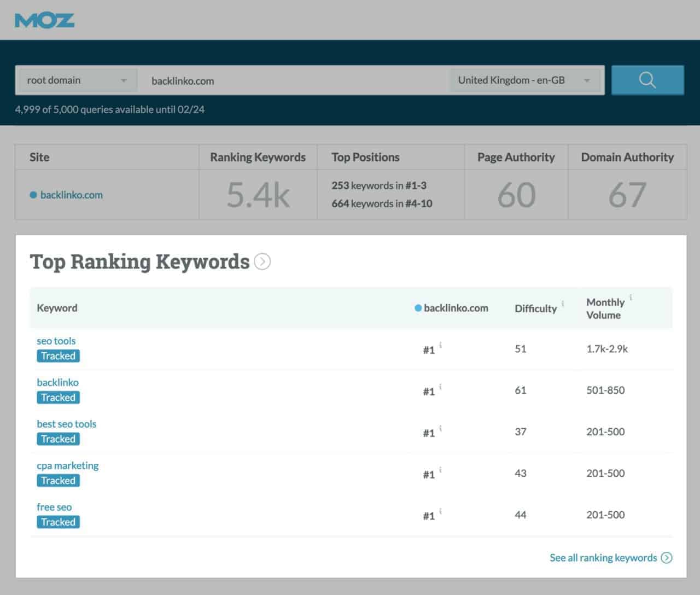Open the backlinko.com site link in summary table

[71, 195]
